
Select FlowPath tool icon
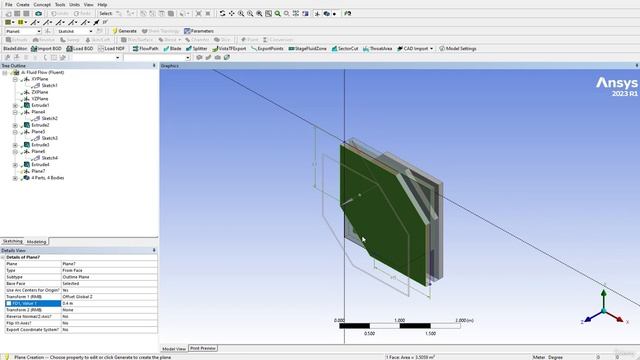(x=145, y=49)
